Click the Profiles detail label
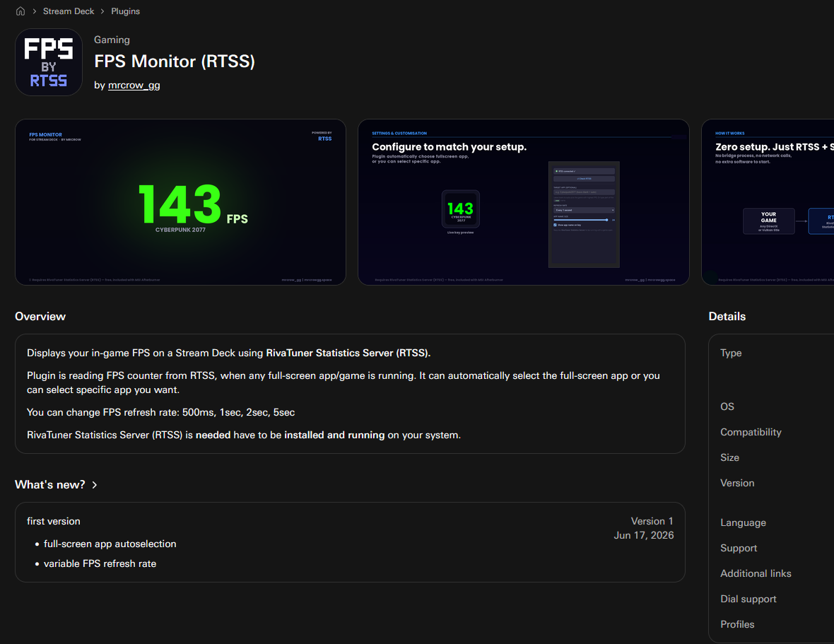 pyautogui.click(x=737, y=625)
